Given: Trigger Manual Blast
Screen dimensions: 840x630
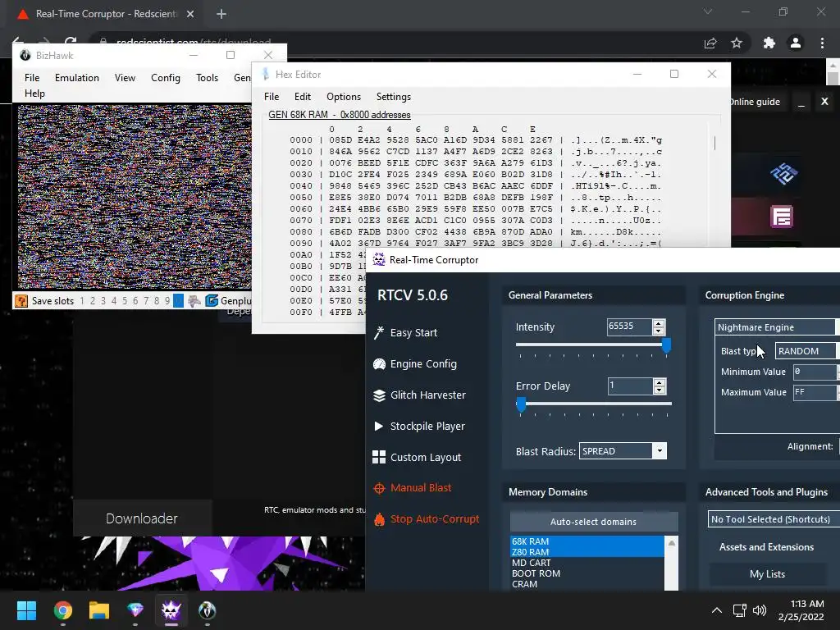Looking at the screenshot, I should tap(413, 488).
